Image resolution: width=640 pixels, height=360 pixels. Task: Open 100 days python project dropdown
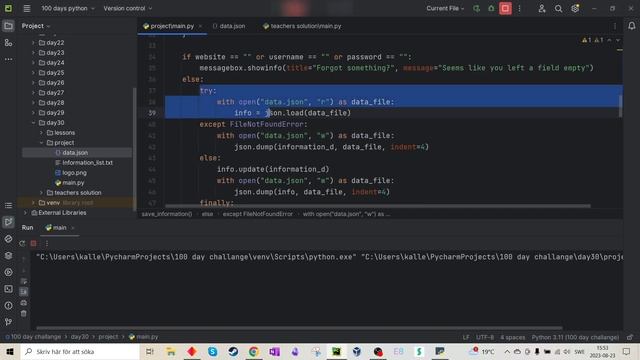pos(68,8)
